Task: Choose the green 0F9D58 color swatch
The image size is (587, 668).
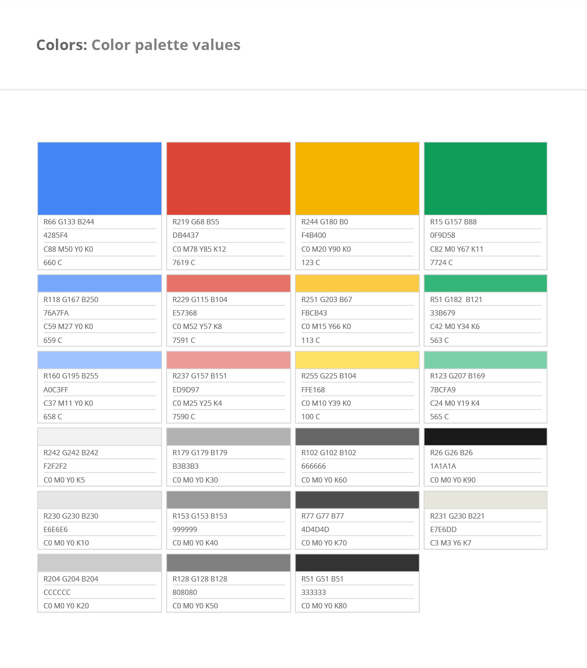Action: [x=486, y=179]
